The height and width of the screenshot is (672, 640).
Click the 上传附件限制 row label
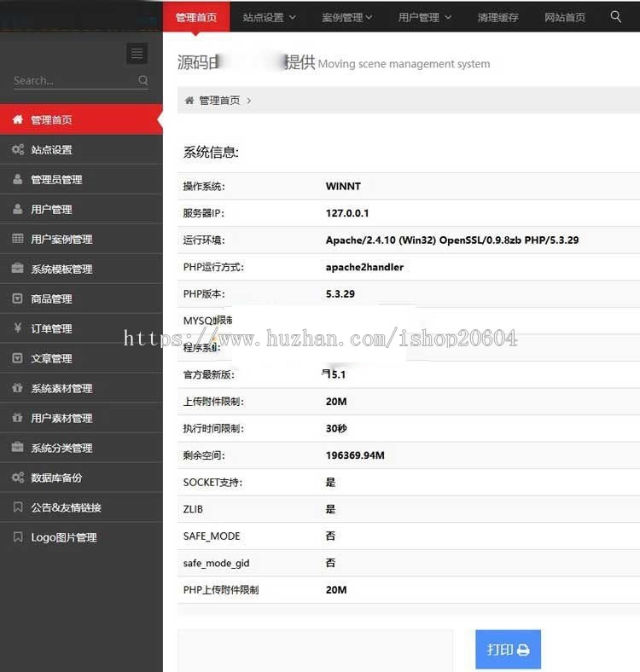(x=213, y=402)
